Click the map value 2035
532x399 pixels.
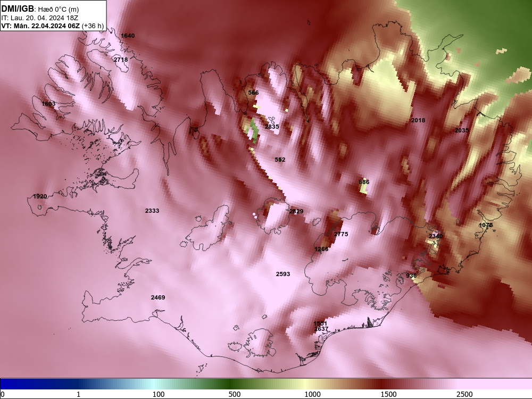point(462,130)
